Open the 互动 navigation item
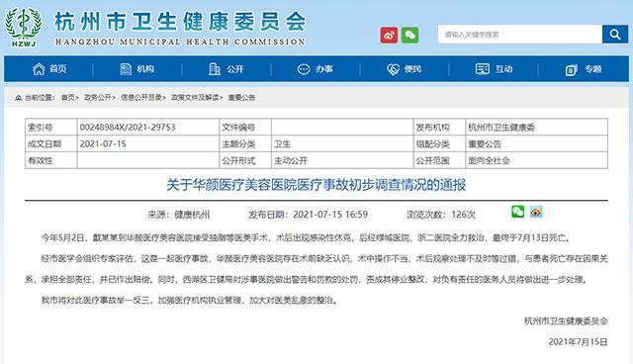633x364 pixels. pyautogui.click(x=494, y=69)
